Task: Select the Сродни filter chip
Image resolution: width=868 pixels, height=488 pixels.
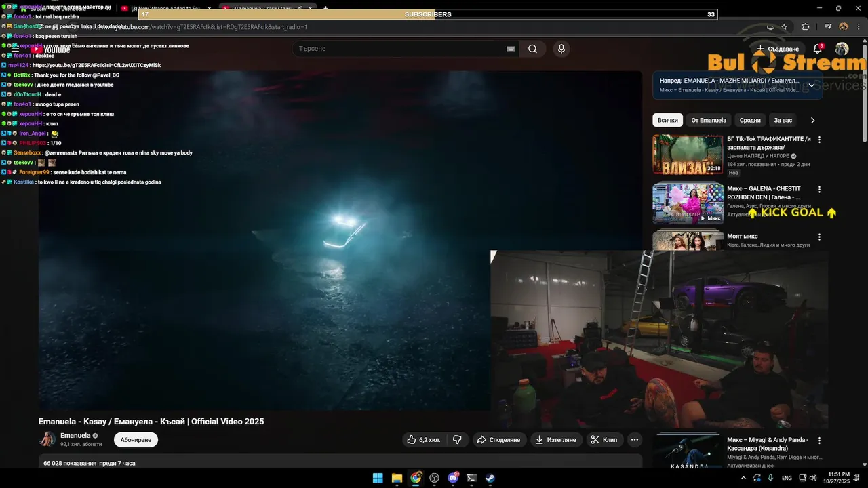Action: pyautogui.click(x=750, y=120)
